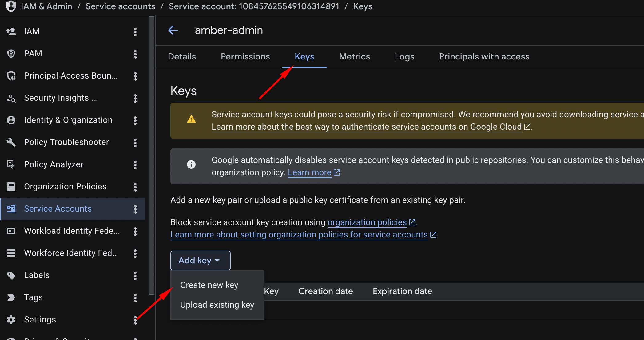This screenshot has width=644, height=340.
Task: Open three-dot menu for Workload Identity Federation
Action: coord(135,231)
